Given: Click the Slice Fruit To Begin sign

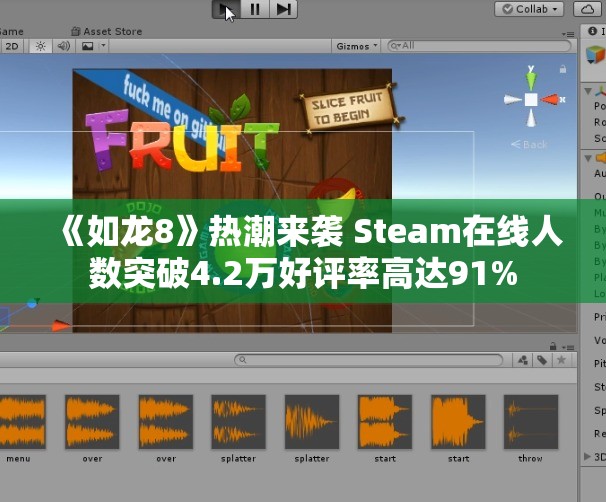Looking at the screenshot, I should (x=349, y=107).
